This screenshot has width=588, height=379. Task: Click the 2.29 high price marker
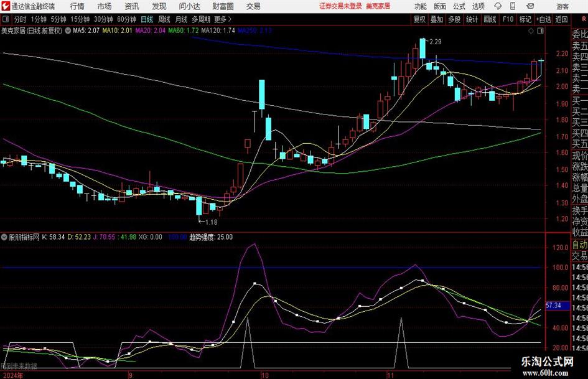(435, 42)
